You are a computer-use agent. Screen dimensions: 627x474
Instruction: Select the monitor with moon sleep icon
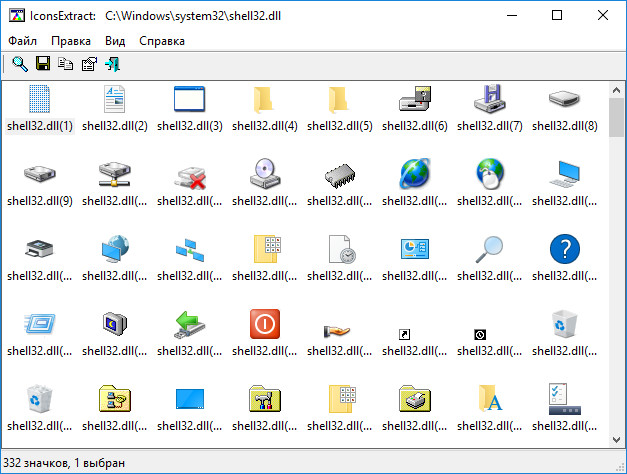click(x=114, y=324)
